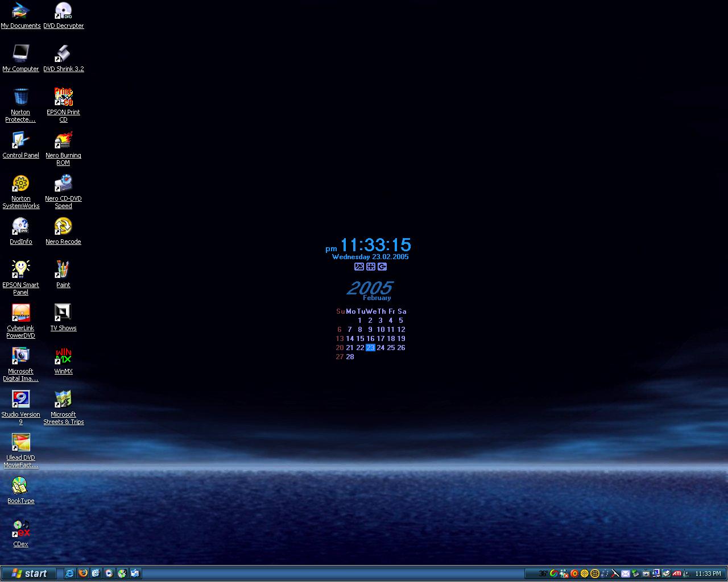728x582 pixels.
Task: Open the DVD Decrypter shortcut
Action: pyautogui.click(x=63, y=15)
